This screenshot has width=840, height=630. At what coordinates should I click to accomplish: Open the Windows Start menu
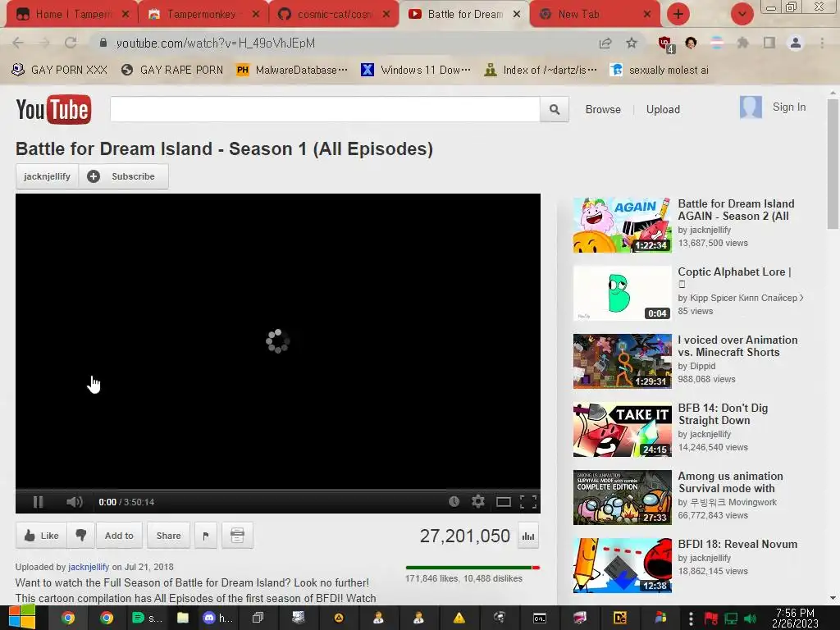click(21, 618)
